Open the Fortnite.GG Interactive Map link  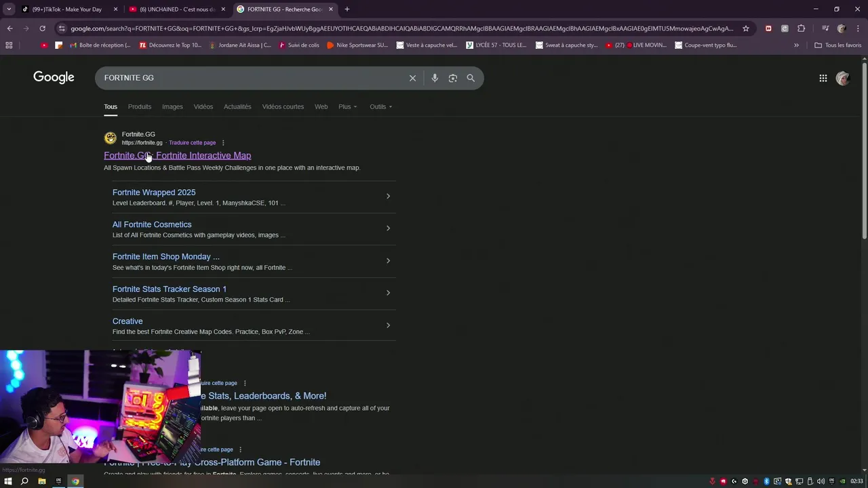tap(177, 156)
